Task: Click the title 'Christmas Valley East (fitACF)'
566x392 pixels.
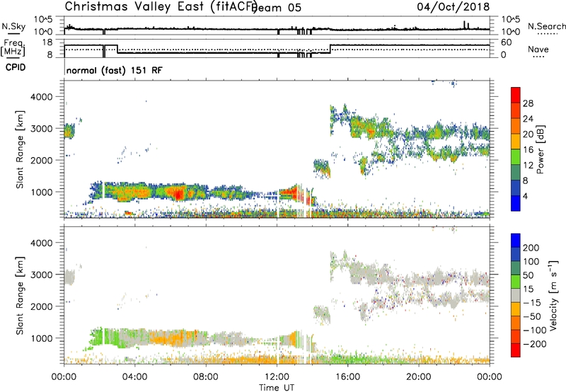Action: coord(161,6)
